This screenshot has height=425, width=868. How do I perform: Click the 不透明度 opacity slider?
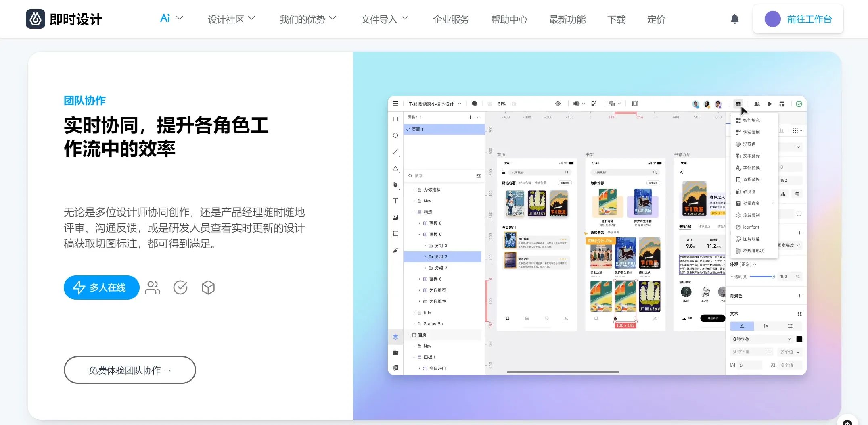pos(761,277)
